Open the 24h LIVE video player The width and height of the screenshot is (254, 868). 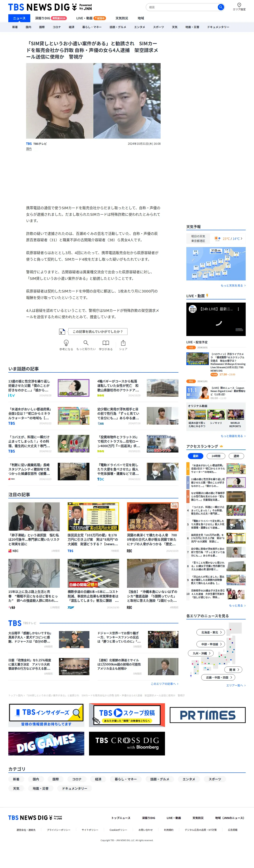[x=216, y=319]
